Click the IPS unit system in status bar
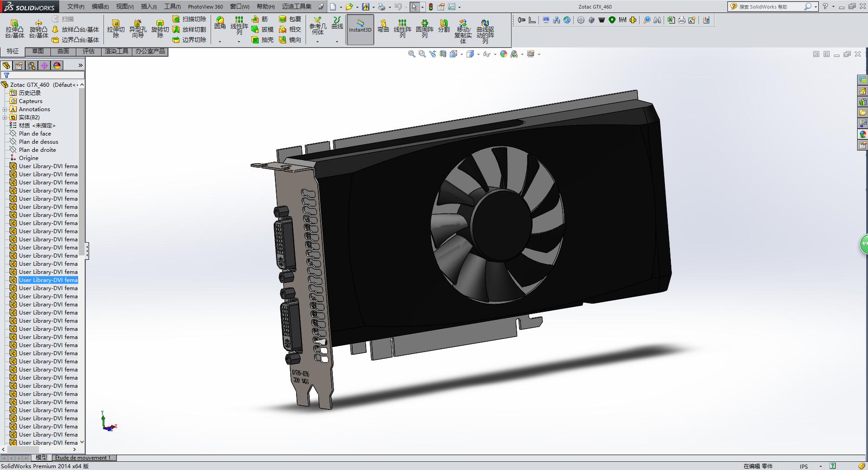The image size is (868, 470). pyautogui.click(x=804, y=466)
